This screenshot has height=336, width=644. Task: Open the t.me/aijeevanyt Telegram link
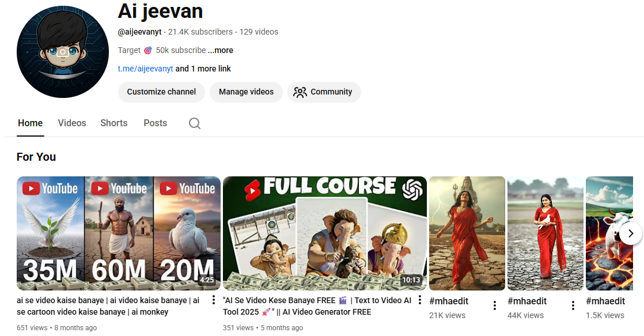point(145,69)
